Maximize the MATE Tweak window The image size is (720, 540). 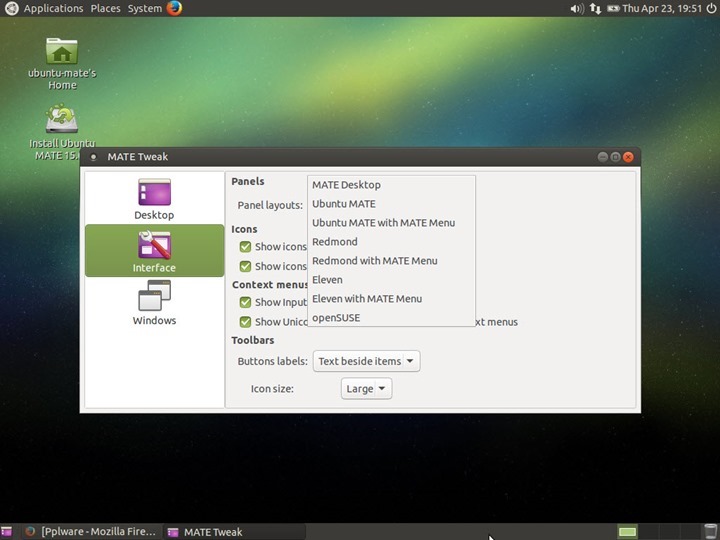[x=616, y=157]
